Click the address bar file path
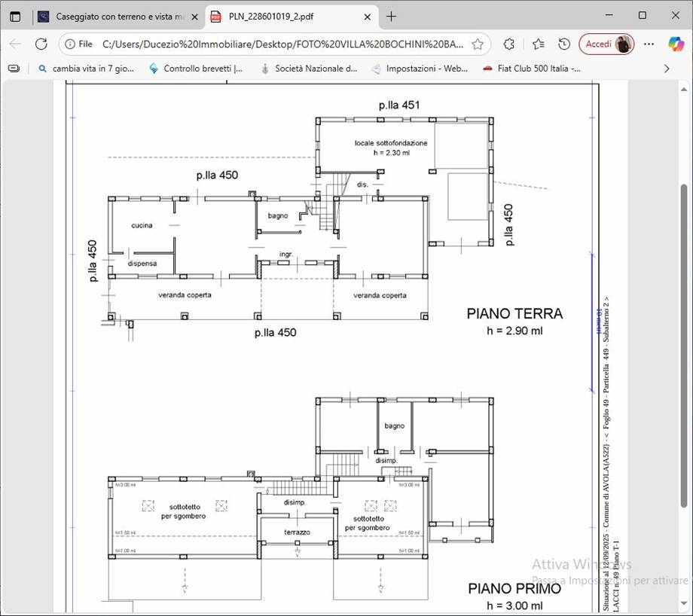Screen dimensions: 693x616 pyautogui.click(x=282, y=44)
